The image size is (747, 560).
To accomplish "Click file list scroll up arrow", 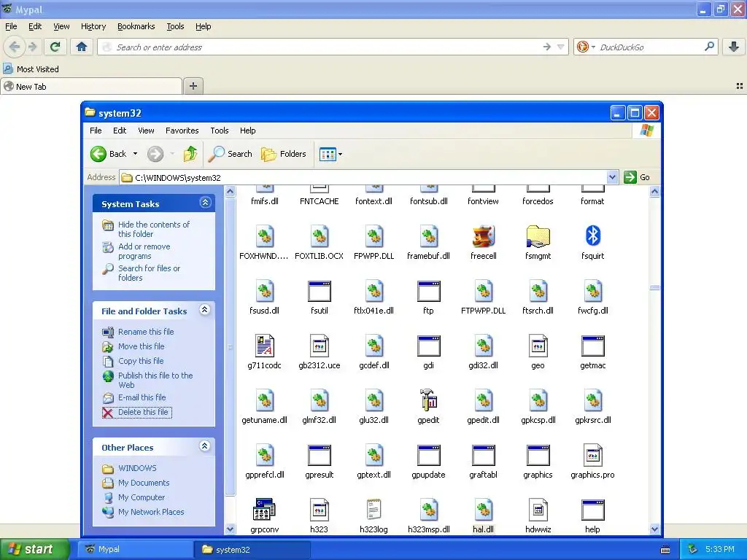I will pyautogui.click(x=654, y=192).
